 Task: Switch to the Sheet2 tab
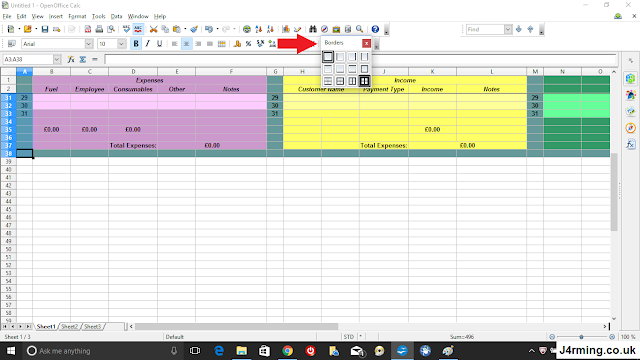click(x=69, y=327)
